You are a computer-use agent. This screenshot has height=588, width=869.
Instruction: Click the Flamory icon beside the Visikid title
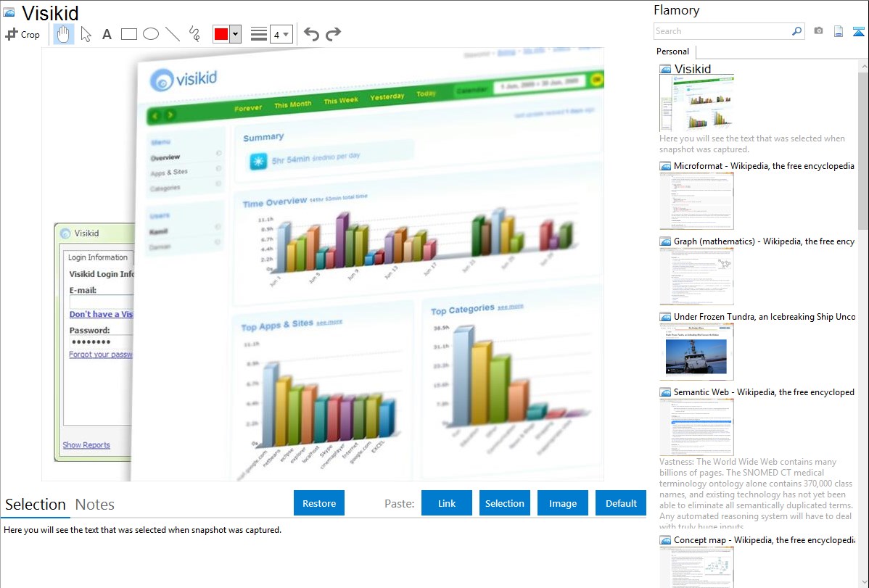[9, 12]
